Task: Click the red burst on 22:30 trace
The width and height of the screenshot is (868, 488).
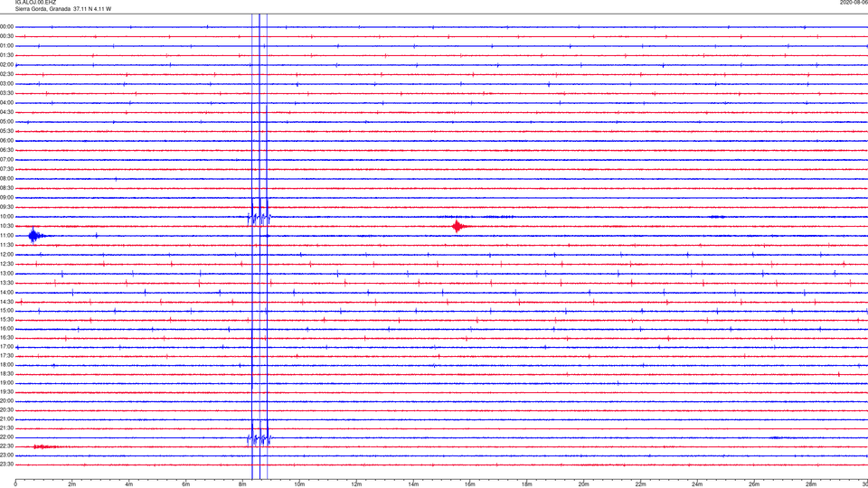Action: 45,446
